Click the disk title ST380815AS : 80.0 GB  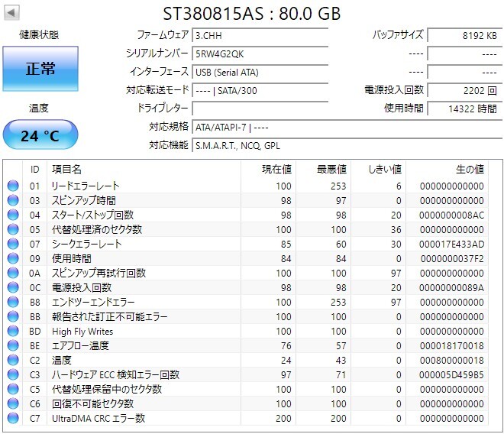click(x=252, y=14)
